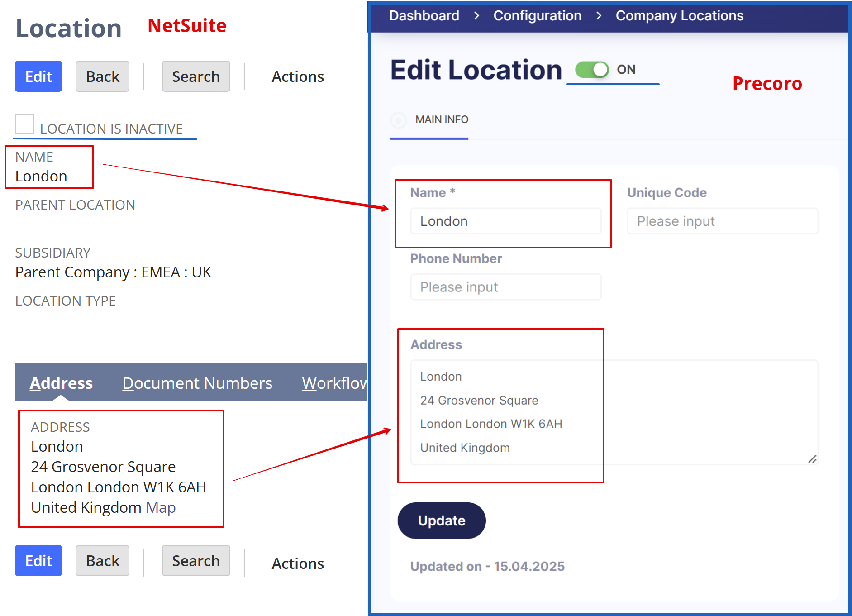Open the bottom Actions menu in NetSuite
The width and height of the screenshot is (852, 616).
click(x=298, y=563)
